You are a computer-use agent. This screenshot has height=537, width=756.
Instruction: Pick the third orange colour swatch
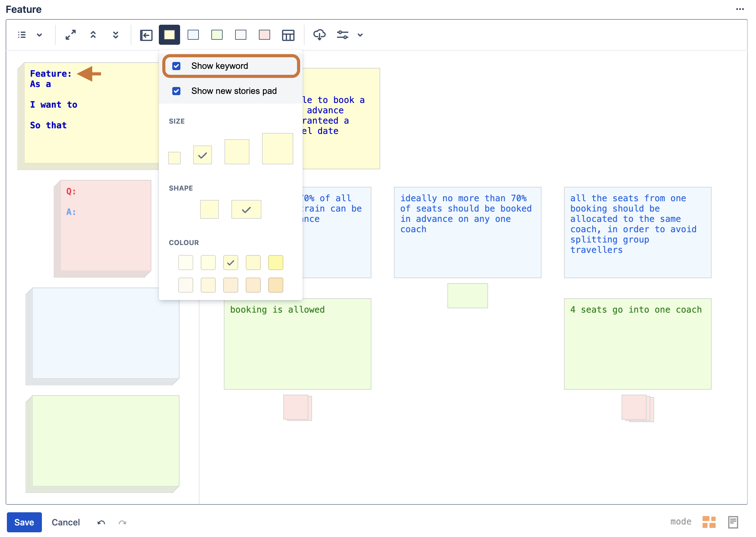(230, 285)
